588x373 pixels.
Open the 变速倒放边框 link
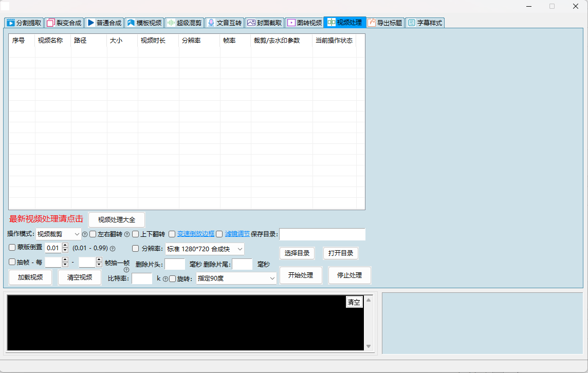[196, 234]
